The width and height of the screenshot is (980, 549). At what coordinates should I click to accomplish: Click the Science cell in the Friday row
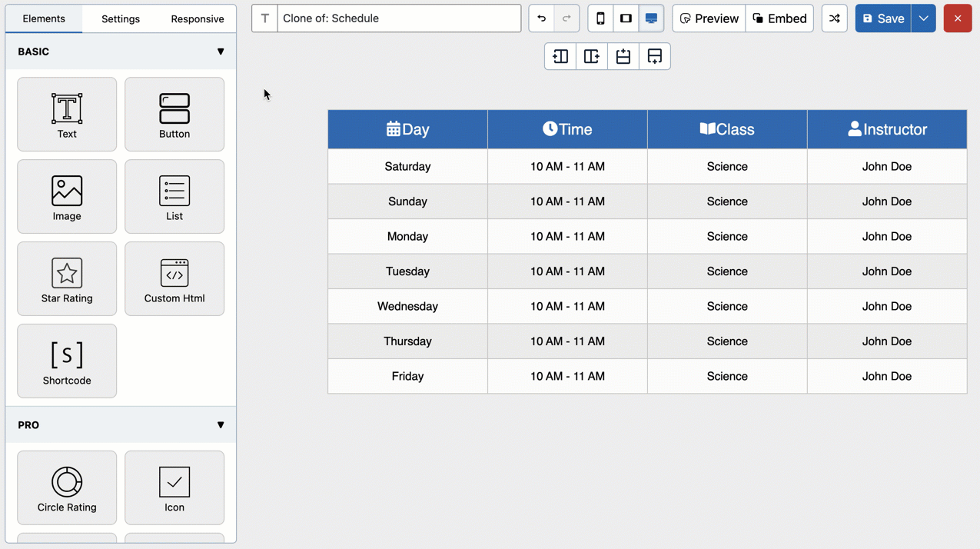pyautogui.click(x=727, y=377)
